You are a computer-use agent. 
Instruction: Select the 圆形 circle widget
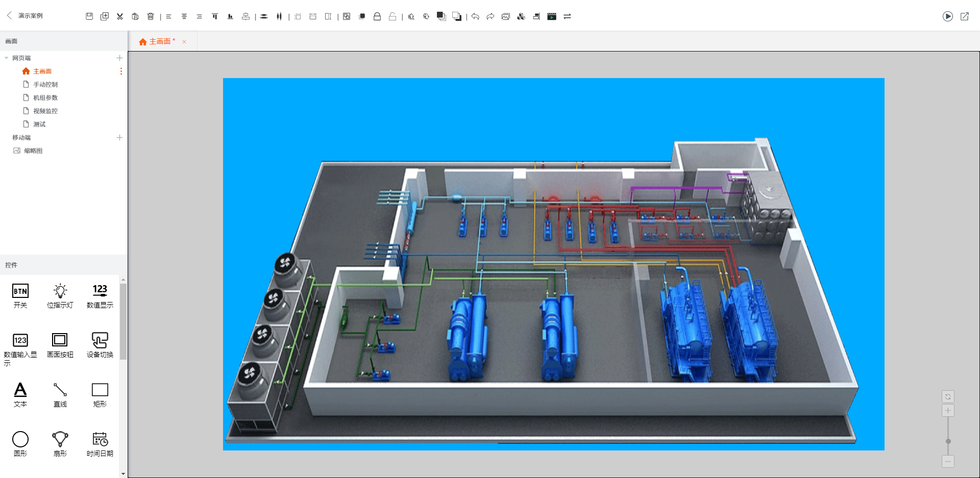(x=20, y=444)
